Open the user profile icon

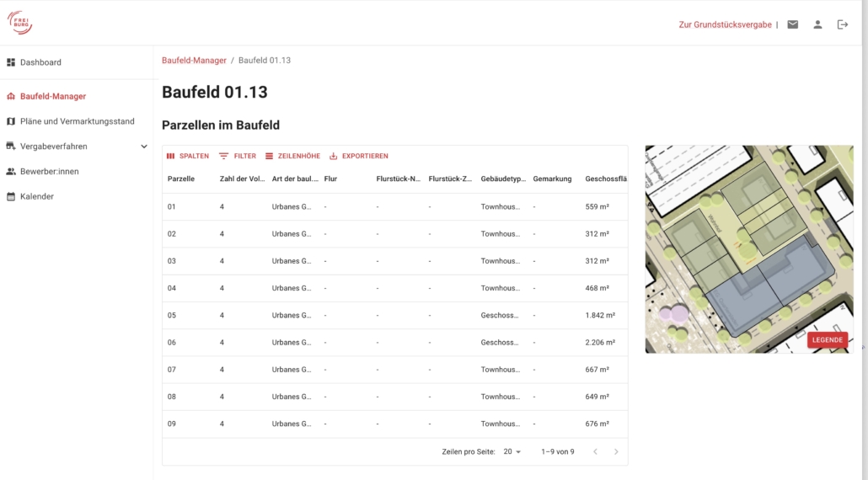(817, 24)
